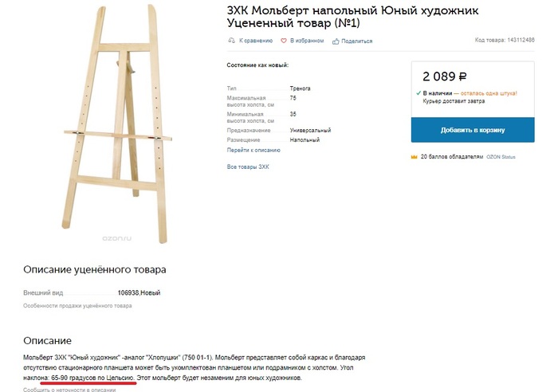Screen dimensions: 558x392
Task: Click the green in-stock checkmark icon
Action: 418,93
